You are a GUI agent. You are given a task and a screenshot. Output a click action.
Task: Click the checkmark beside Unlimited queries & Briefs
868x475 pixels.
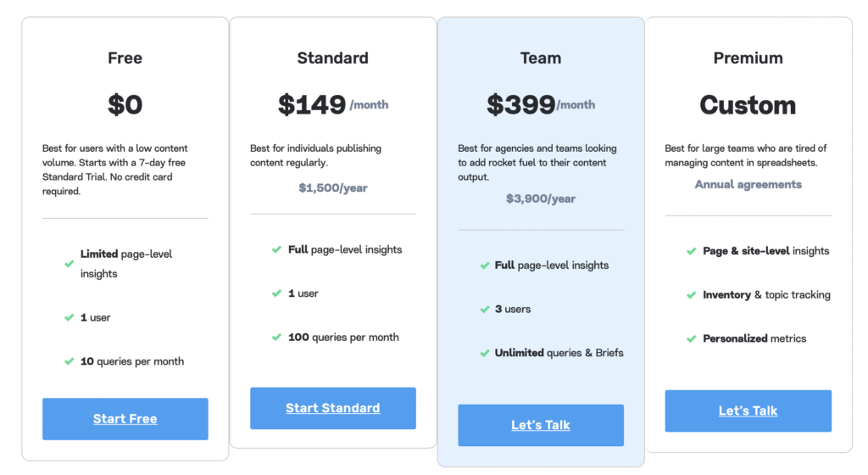click(484, 353)
